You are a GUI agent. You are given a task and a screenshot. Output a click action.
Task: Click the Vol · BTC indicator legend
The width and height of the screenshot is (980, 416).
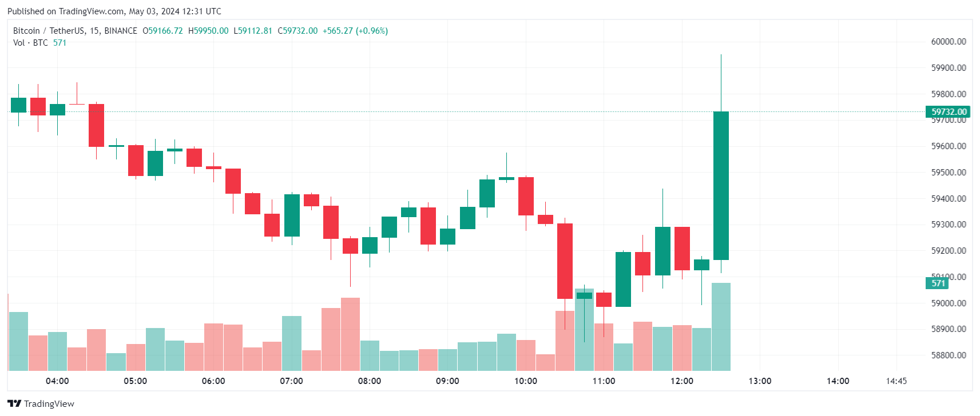30,43
